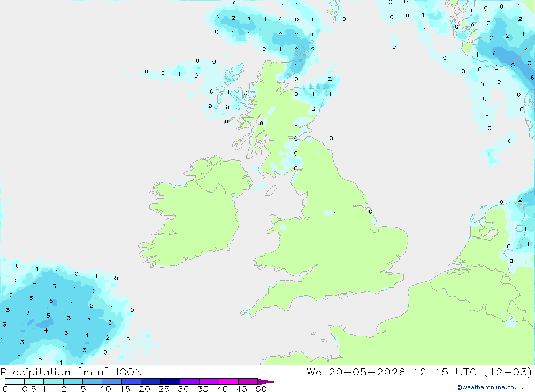This screenshot has width=535, height=392.
Task: Click the 'ICON' model label
Action: (x=129, y=372)
